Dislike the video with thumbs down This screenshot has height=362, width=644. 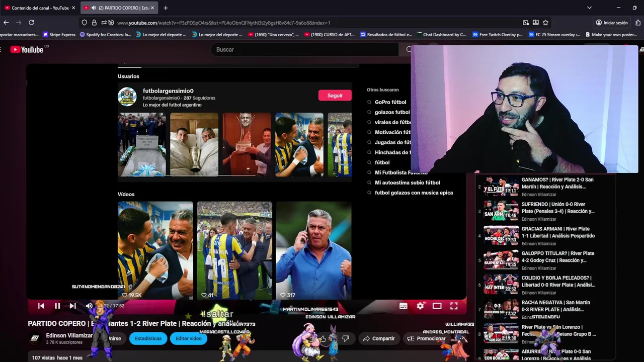(x=345, y=338)
